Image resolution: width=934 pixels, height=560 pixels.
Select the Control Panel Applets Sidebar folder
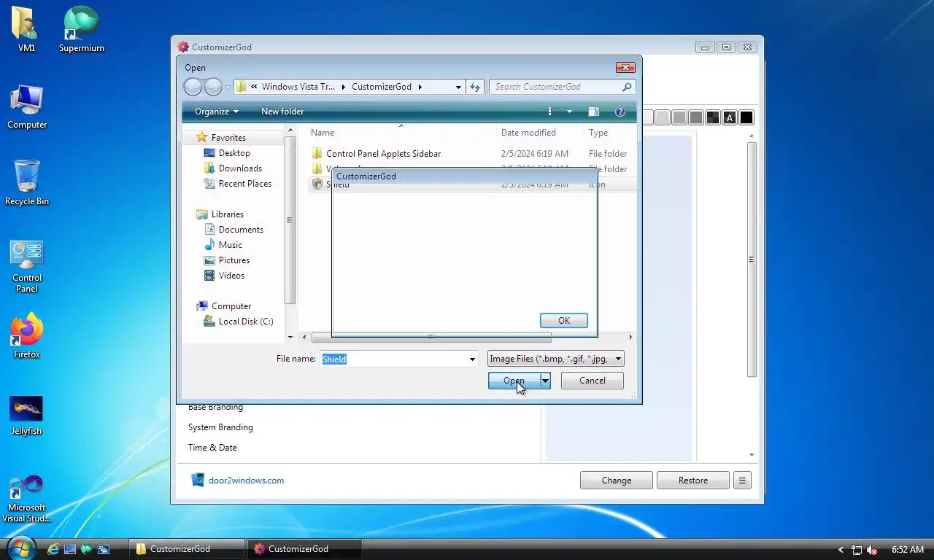[383, 154]
